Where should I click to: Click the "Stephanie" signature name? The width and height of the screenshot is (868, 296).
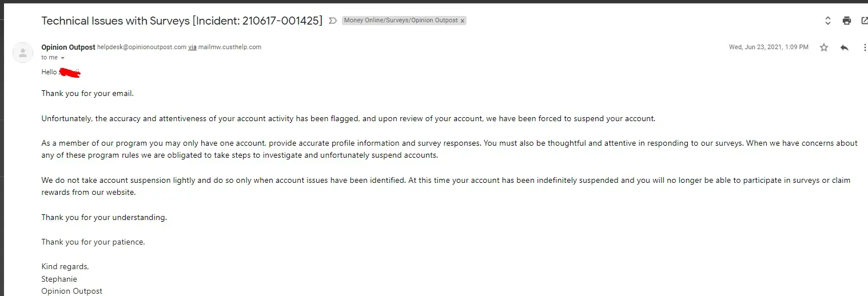[x=59, y=279]
